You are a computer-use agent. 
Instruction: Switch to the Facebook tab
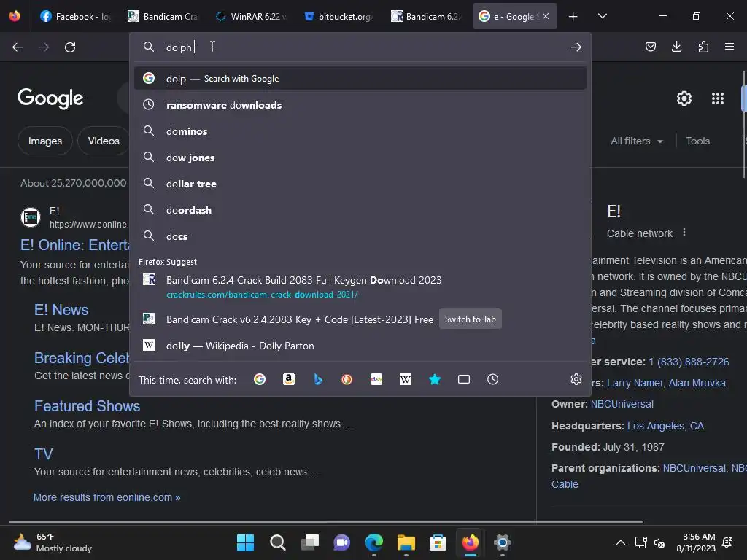point(76,17)
